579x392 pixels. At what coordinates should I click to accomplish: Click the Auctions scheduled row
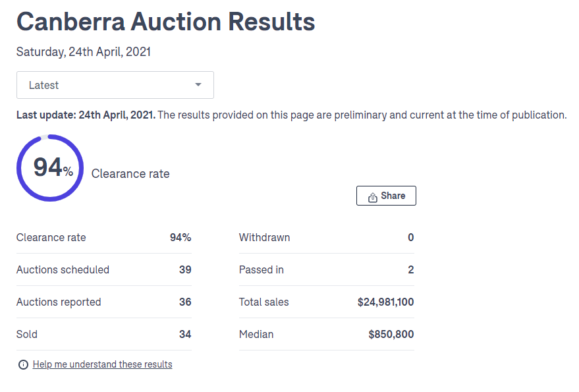pos(104,269)
